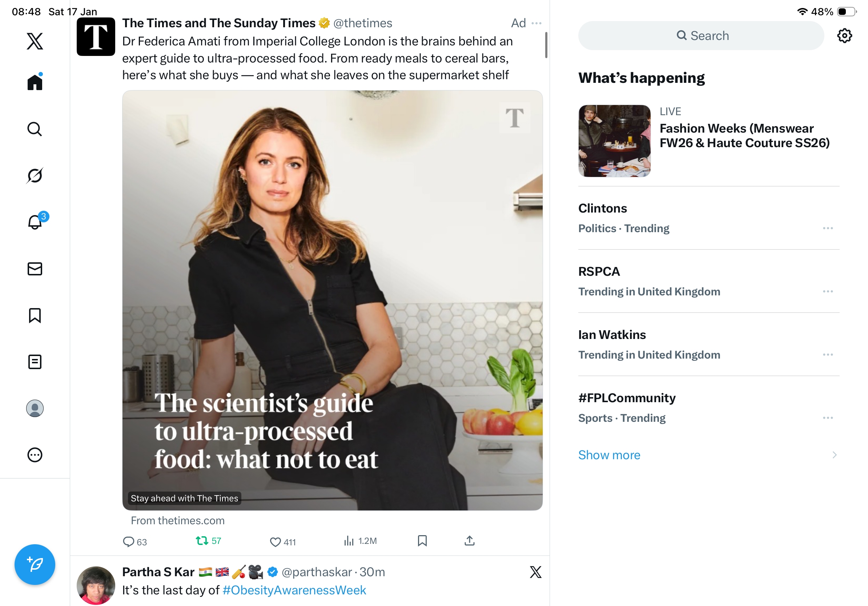Open the sidebar More menu
Image resolution: width=868 pixels, height=606 pixels.
click(x=35, y=455)
